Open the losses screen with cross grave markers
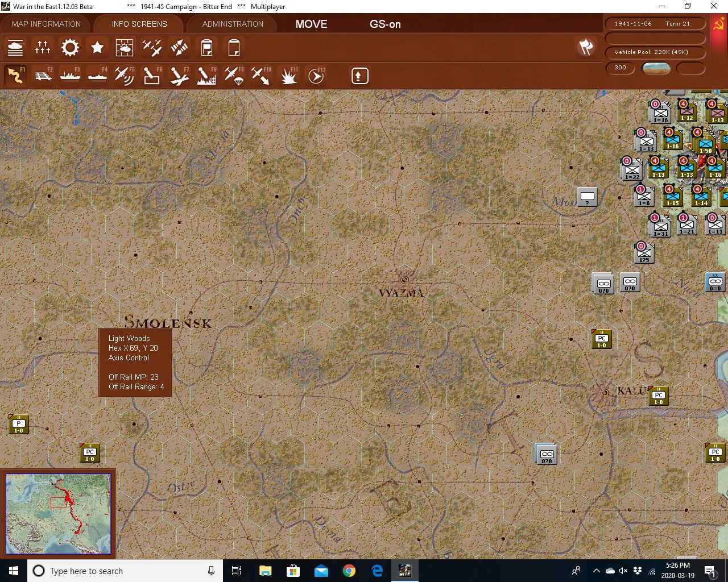Image resolution: width=728 pixels, height=582 pixels. click(43, 48)
